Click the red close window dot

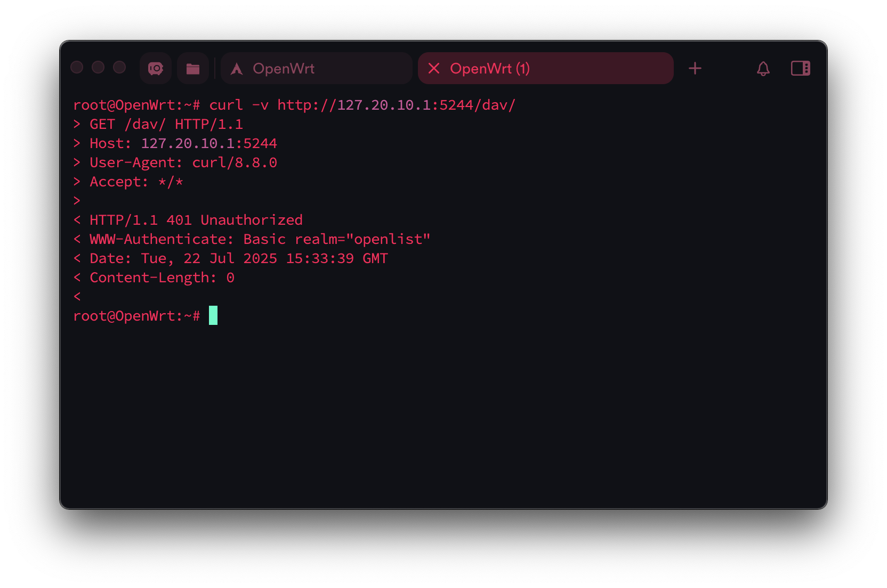(x=77, y=67)
